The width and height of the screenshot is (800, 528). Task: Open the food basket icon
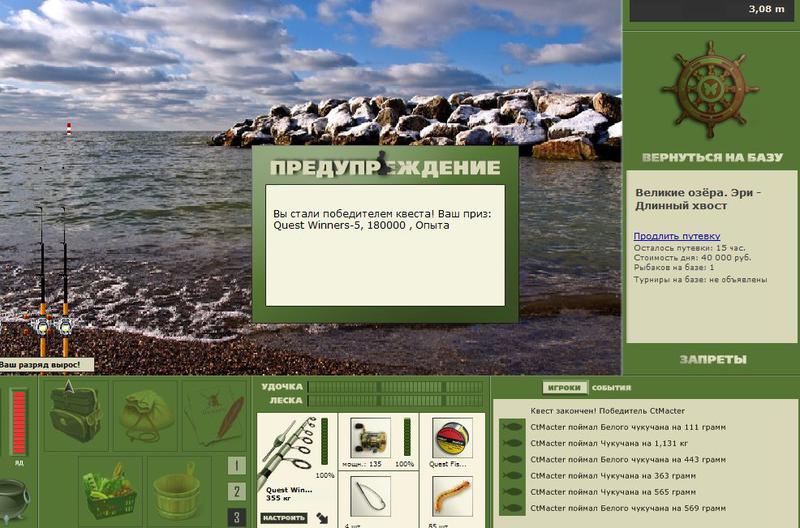tap(110, 492)
